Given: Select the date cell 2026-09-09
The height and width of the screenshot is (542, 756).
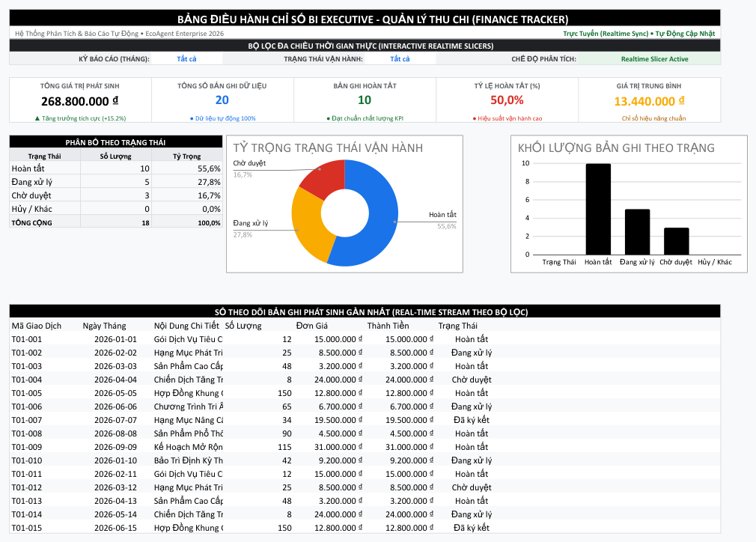Looking at the screenshot, I should 116,447.
